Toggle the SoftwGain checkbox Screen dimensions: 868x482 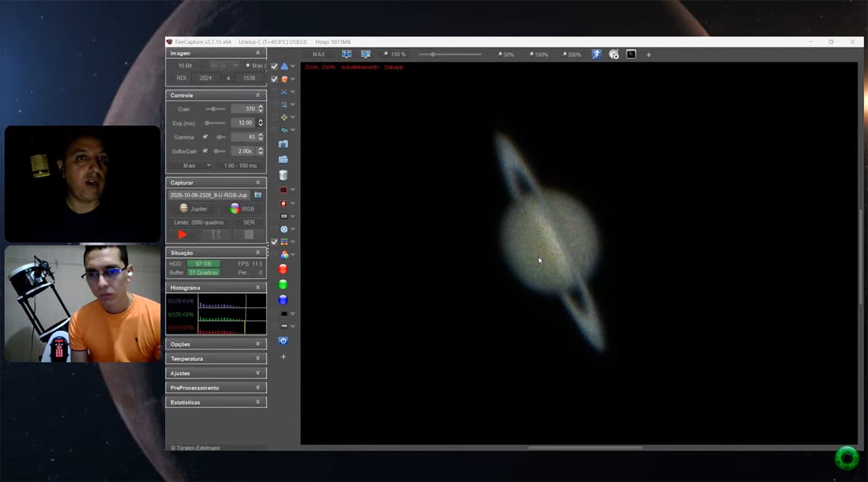click(205, 151)
